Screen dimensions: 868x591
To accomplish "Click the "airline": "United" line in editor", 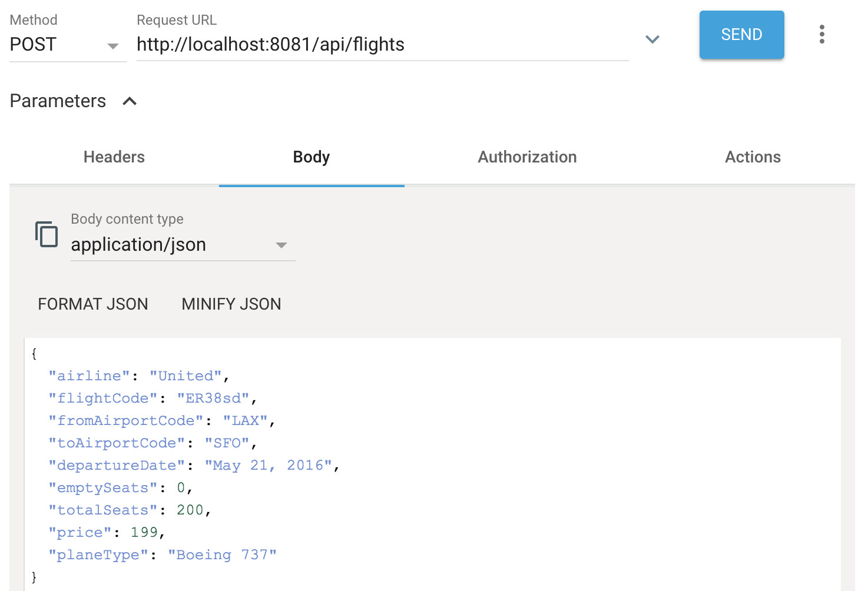I will (139, 376).
